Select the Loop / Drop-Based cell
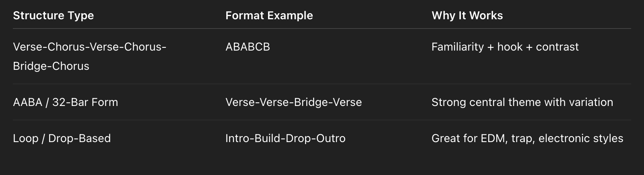The image size is (644, 175). point(62,138)
